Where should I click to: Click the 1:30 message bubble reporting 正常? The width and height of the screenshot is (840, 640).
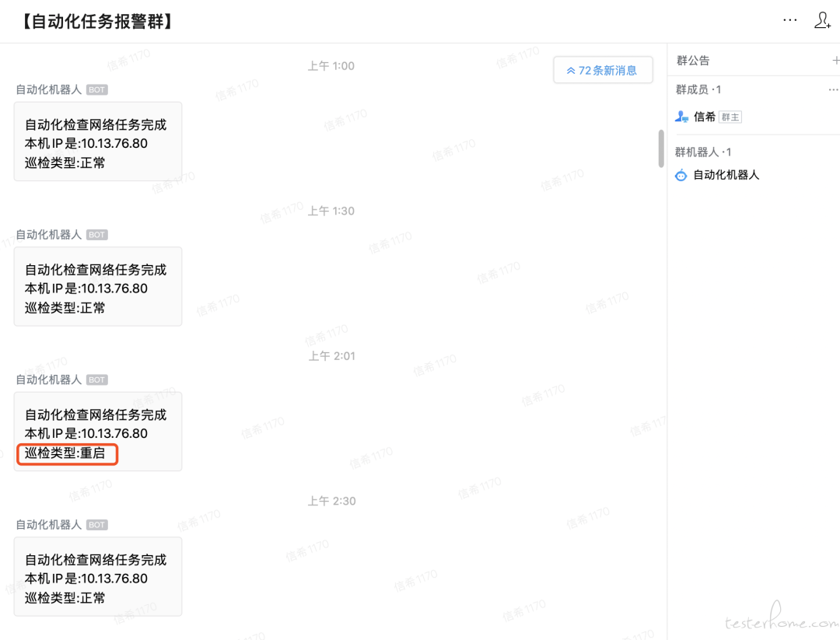(x=97, y=286)
